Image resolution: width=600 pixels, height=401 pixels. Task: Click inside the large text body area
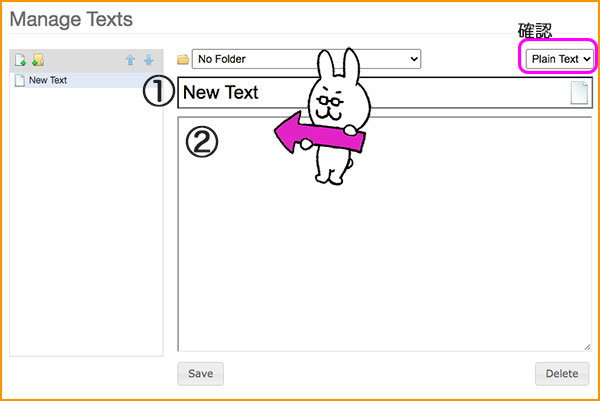tap(385, 234)
